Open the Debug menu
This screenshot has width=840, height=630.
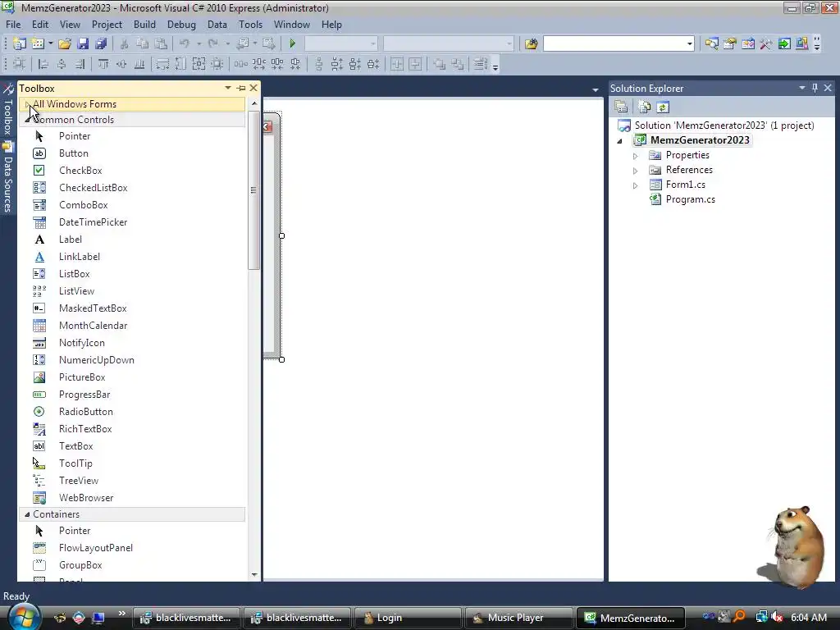click(x=181, y=25)
